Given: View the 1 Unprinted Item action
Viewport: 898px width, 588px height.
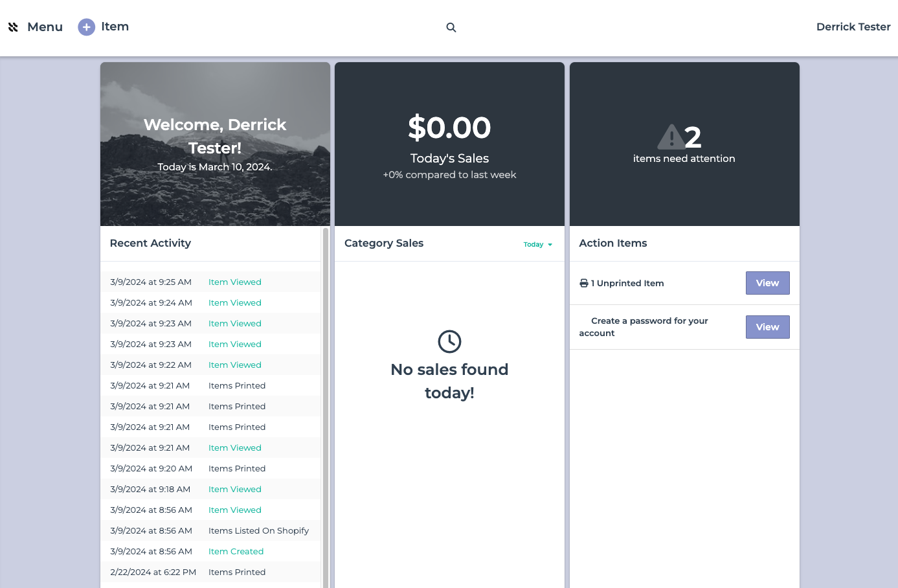Looking at the screenshot, I should 767,283.
